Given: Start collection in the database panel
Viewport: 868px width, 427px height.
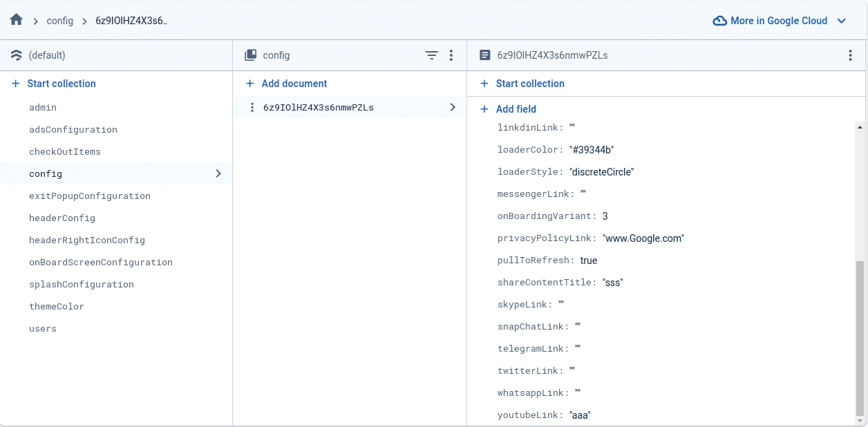Looking at the screenshot, I should (61, 84).
